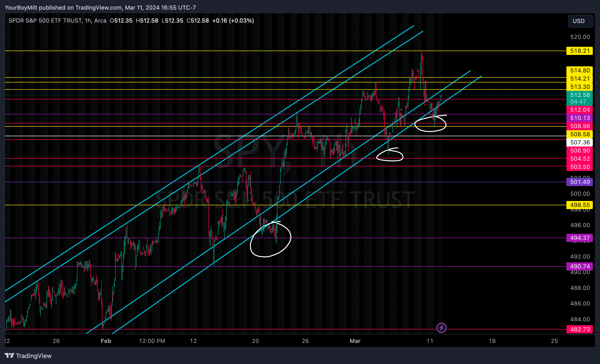Click the 12:00 PM time axis label

(152, 341)
